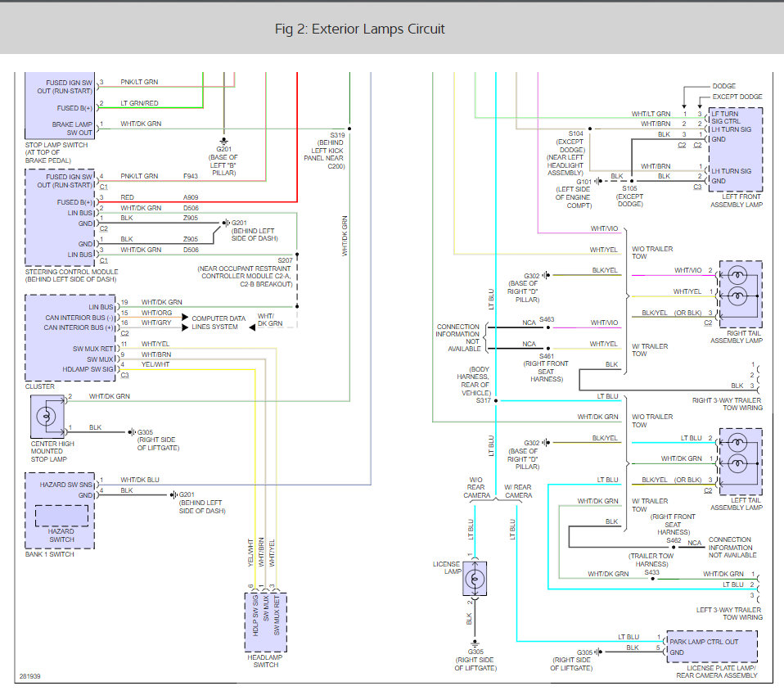This screenshot has height=695, width=784.
Task: Click the 'WHT/DK BLU' wire label
Action: click(140, 480)
